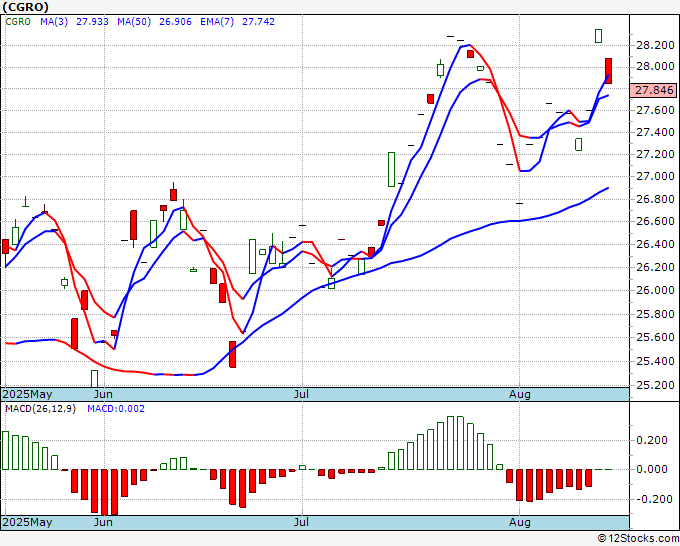The height and width of the screenshot is (546, 680).
Task: Click the 26.600 price axis label
Action: pyautogui.click(x=655, y=221)
